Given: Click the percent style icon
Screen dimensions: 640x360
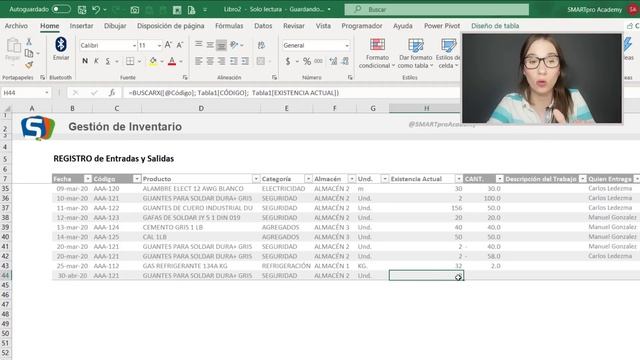Looking at the screenshot, I should [x=307, y=61].
